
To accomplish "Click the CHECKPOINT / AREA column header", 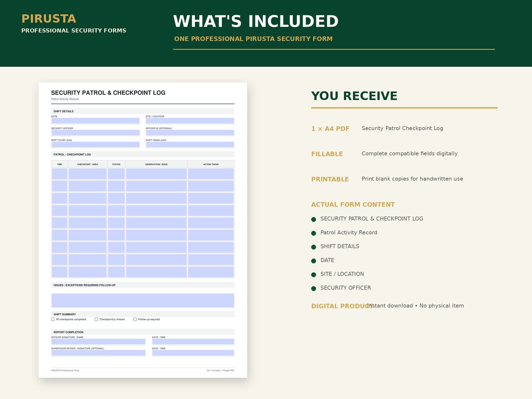I will [x=88, y=164].
